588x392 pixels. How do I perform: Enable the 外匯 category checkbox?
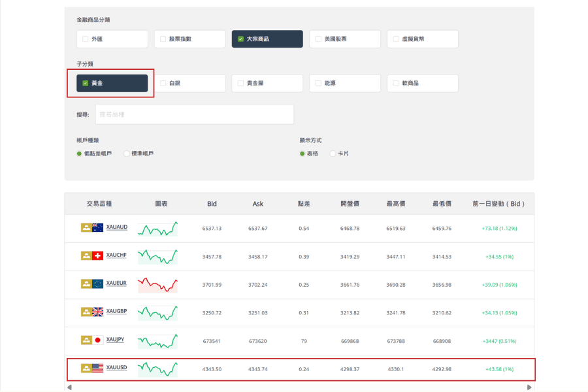pos(86,39)
